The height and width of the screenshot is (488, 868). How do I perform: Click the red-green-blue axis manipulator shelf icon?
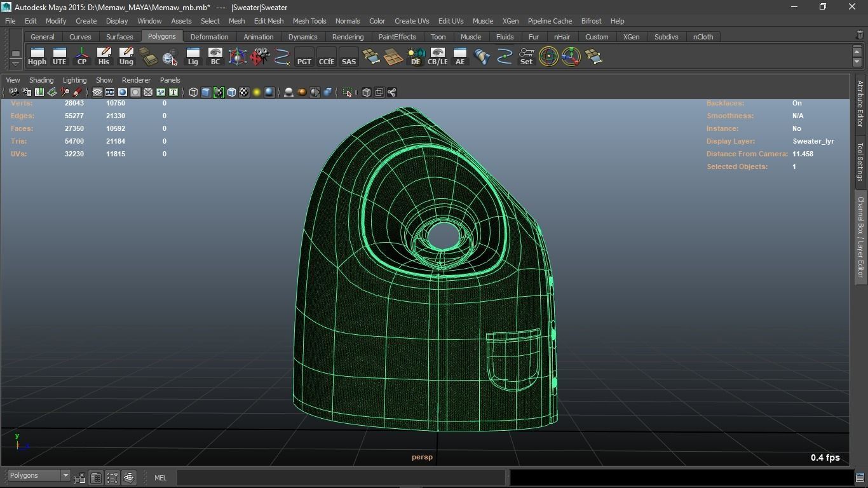(x=571, y=57)
